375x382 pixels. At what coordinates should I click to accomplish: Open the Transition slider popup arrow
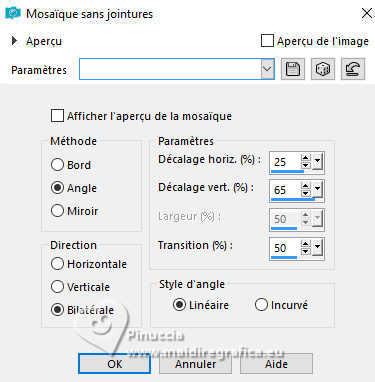point(317,248)
